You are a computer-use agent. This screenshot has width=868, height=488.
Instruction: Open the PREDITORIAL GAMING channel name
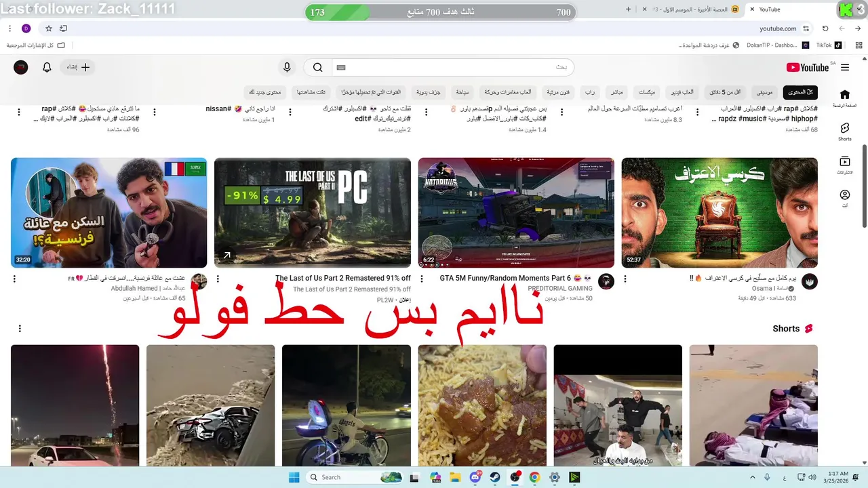point(560,289)
